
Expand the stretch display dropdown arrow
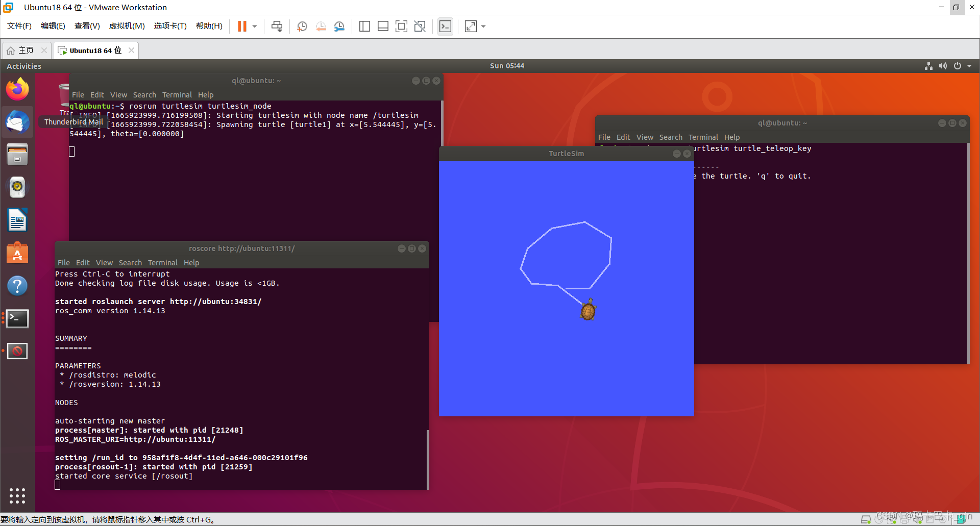pyautogui.click(x=483, y=26)
